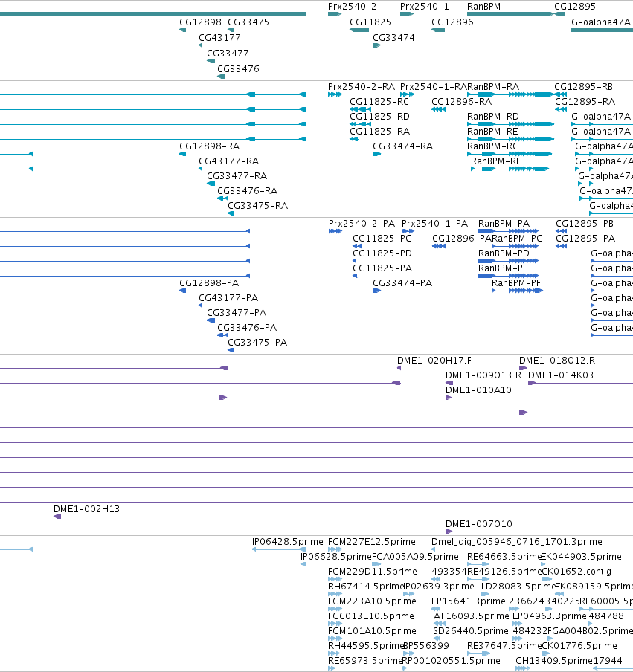Image resolution: width=633 pixels, height=672 pixels.
Task: Select protein CG43177-PA label
Action: 228,298
